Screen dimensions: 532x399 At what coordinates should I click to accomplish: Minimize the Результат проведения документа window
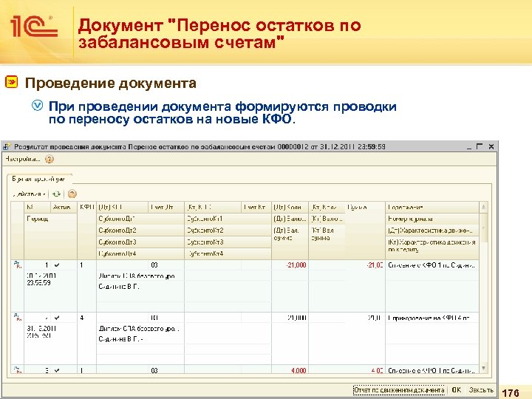click(x=469, y=147)
